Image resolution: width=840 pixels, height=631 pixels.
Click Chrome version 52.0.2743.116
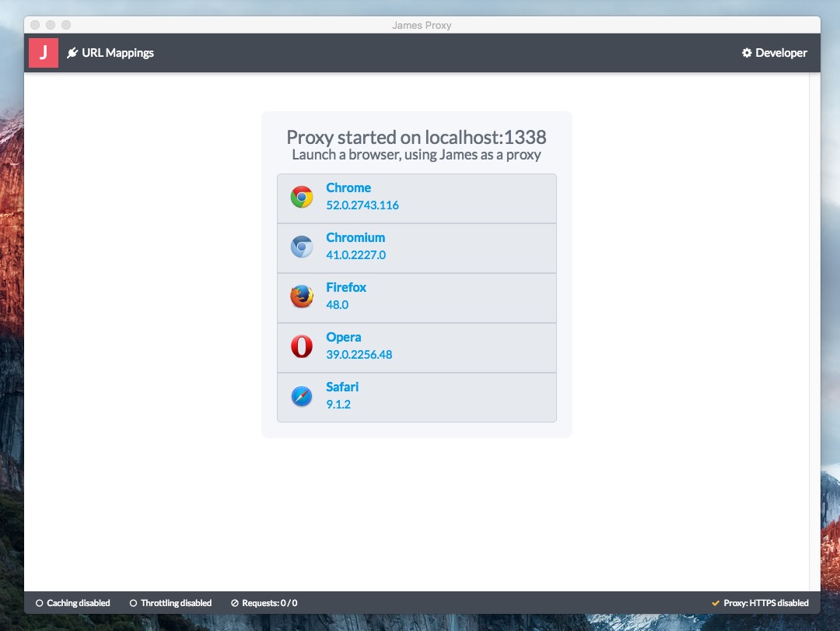click(x=362, y=205)
